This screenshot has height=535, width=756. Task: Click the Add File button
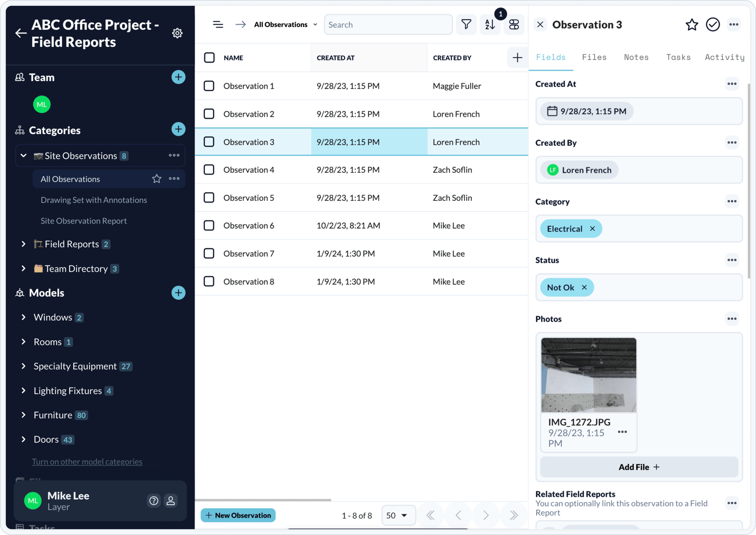[639, 467]
